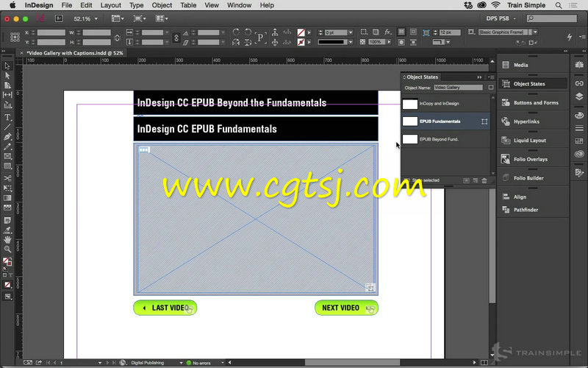Open the Layers panel icon
Screen dimensions: 588x368
click(x=579, y=96)
